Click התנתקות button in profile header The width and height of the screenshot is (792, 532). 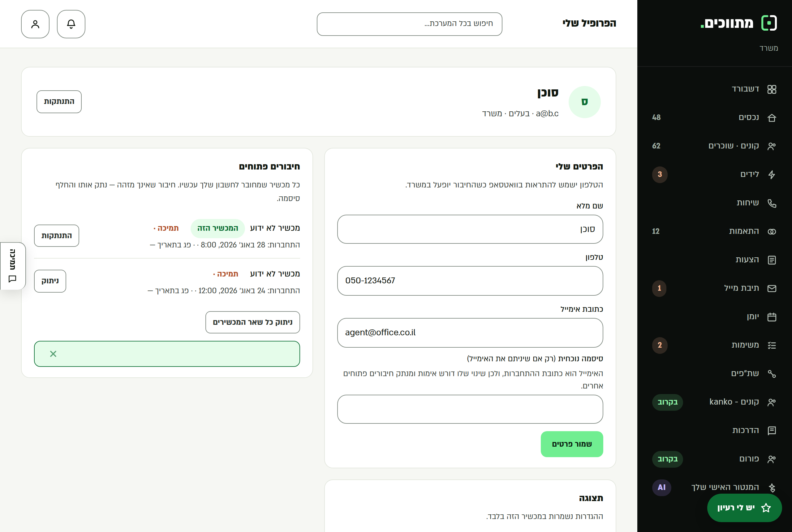coord(59,101)
